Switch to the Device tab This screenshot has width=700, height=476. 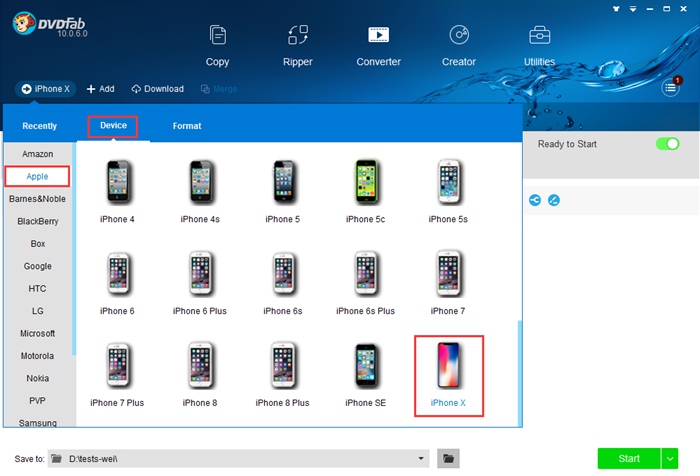(x=113, y=126)
